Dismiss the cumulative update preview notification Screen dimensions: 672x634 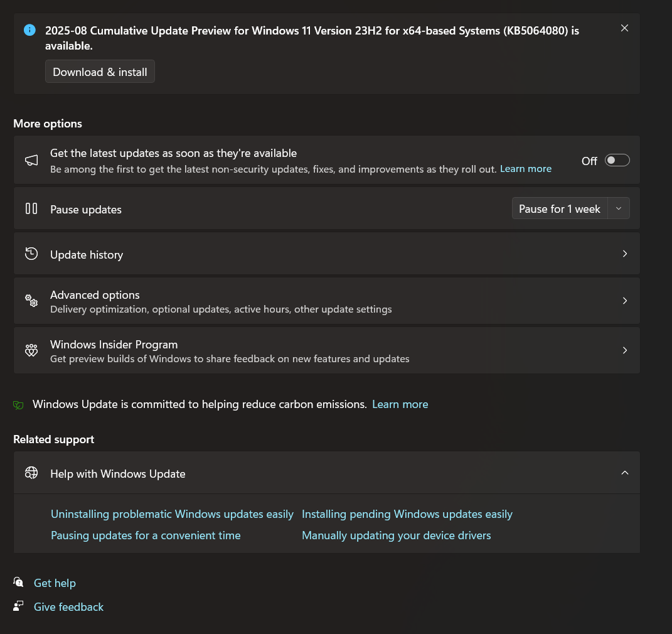[624, 28]
